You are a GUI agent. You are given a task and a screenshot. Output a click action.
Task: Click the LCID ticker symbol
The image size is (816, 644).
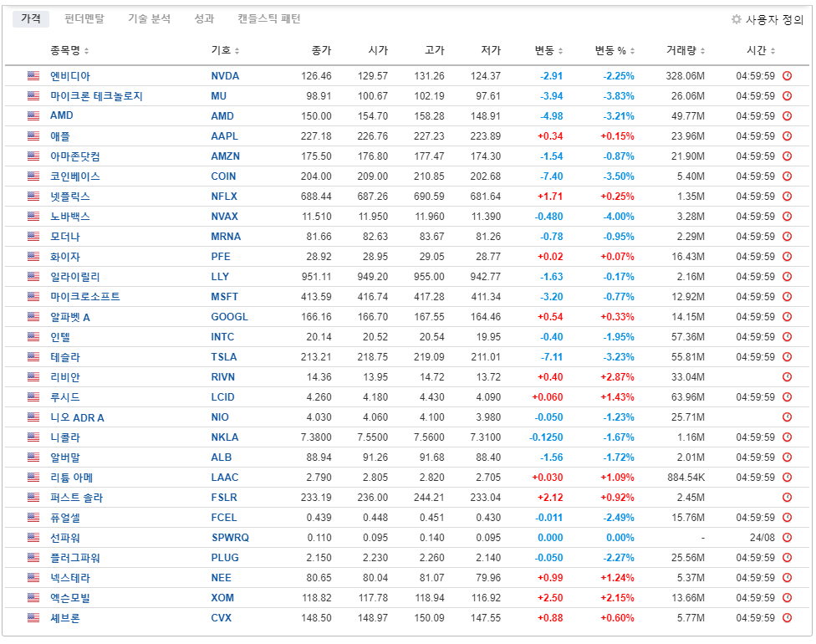(222, 397)
